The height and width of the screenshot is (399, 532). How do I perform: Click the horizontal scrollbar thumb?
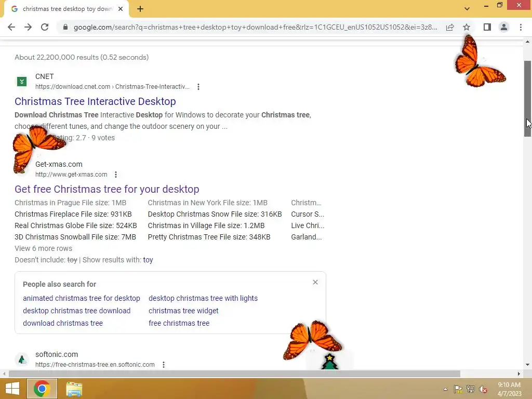(x=234, y=374)
